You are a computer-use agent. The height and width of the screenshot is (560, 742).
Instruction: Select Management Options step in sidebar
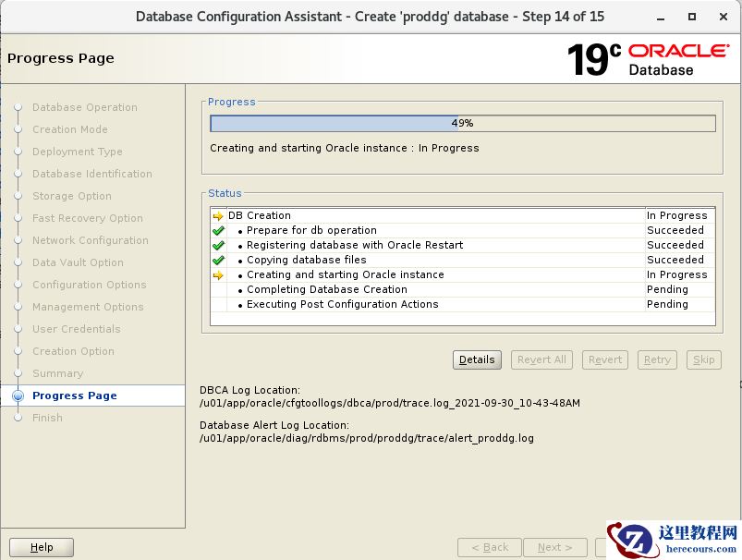(88, 307)
